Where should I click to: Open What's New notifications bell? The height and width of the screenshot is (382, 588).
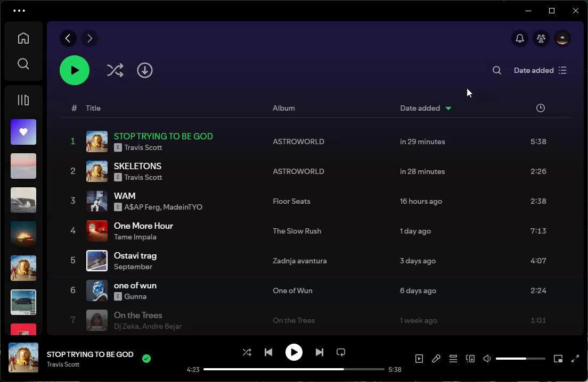click(520, 38)
